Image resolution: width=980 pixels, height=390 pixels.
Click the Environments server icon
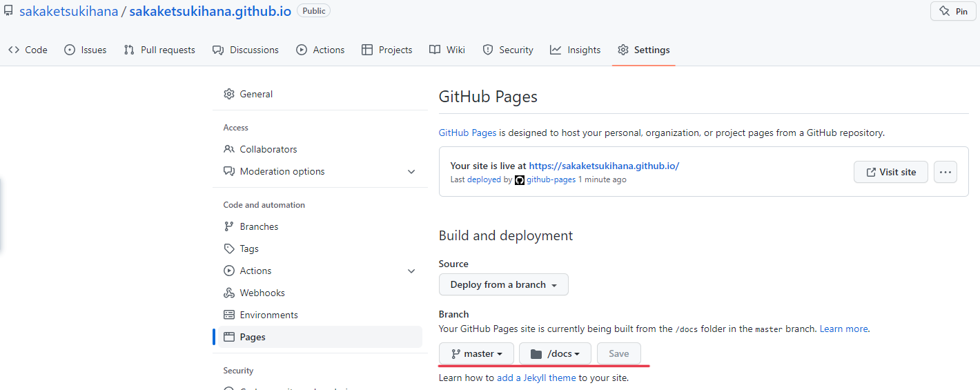(x=229, y=315)
